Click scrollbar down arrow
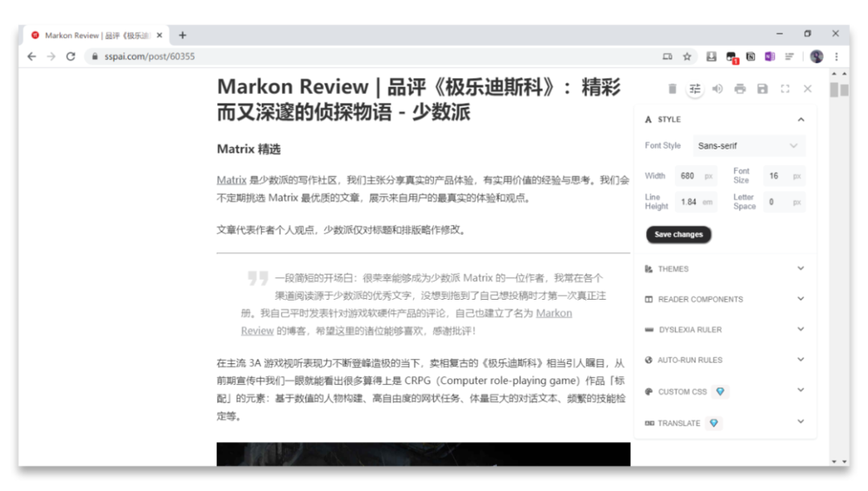The image size is (868, 491). tap(834, 461)
